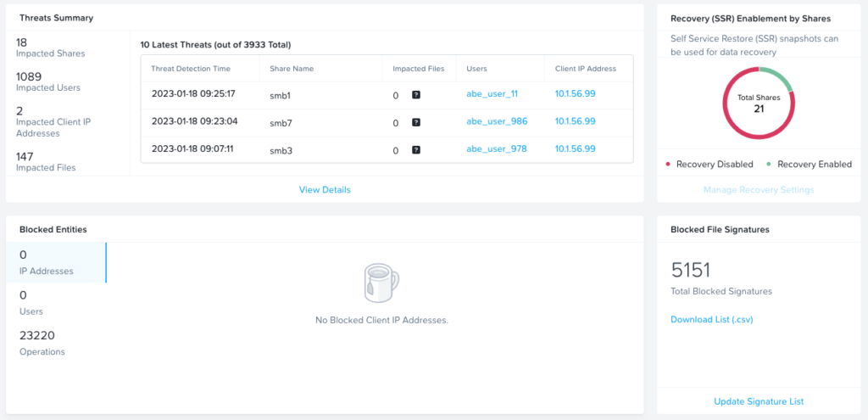Image resolution: width=868 pixels, height=420 pixels.
Task: Click the red Recovery Disabled legend dot
Action: (668, 164)
